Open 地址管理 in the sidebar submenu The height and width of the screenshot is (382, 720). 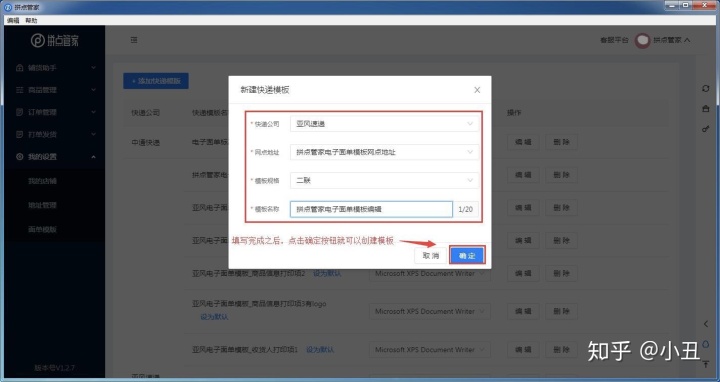[x=42, y=205]
